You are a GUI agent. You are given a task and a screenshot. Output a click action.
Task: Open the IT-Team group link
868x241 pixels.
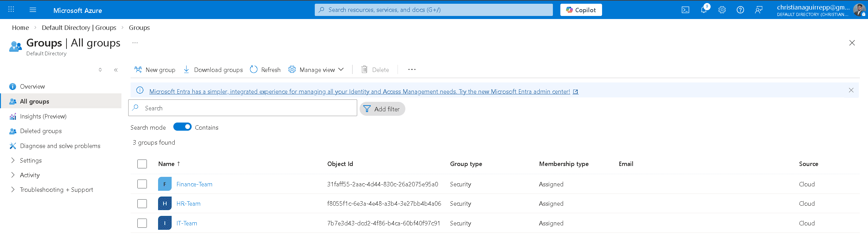(187, 223)
